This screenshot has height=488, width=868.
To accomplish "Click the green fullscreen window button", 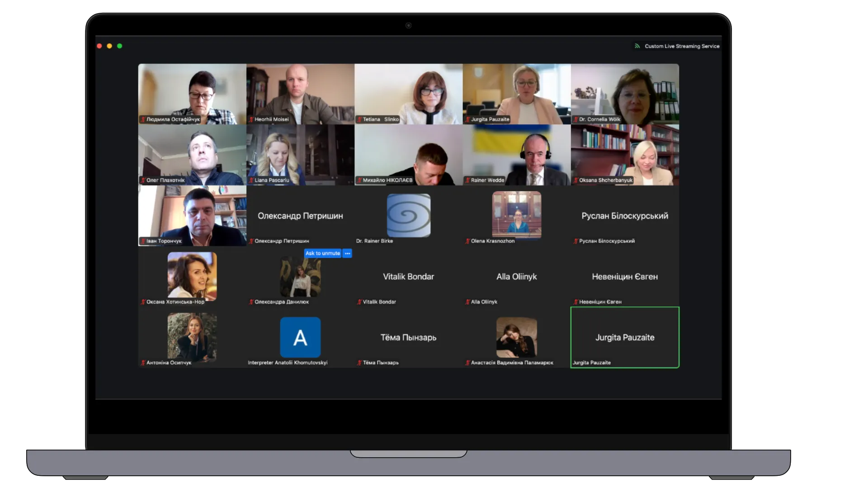I will click(120, 46).
